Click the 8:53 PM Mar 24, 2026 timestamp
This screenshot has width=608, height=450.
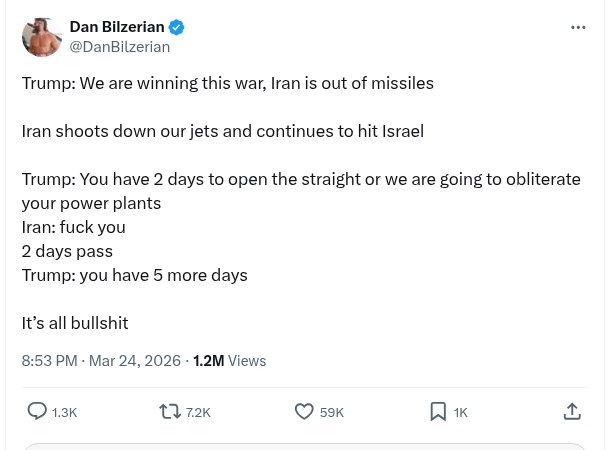(x=101, y=361)
